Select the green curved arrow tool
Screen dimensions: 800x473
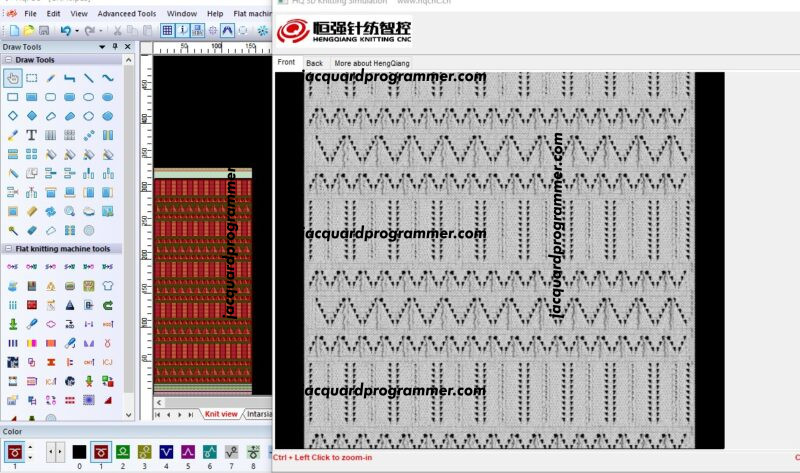(x=108, y=305)
